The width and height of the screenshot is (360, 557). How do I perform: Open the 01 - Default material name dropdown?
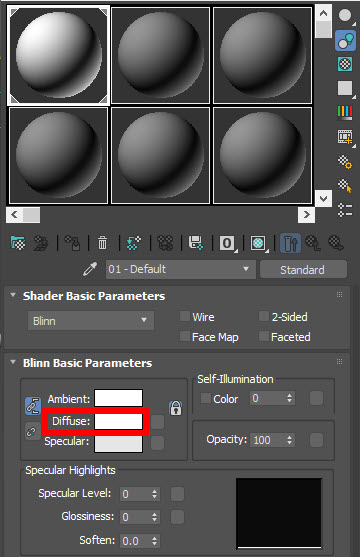[x=181, y=269]
